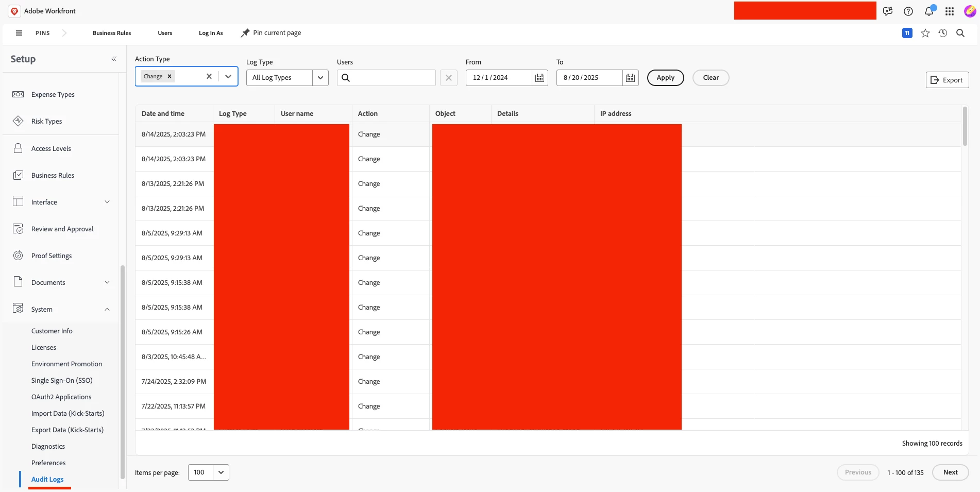Open the To date calendar picker
The height and width of the screenshot is (492, 980).
point(630,78)
